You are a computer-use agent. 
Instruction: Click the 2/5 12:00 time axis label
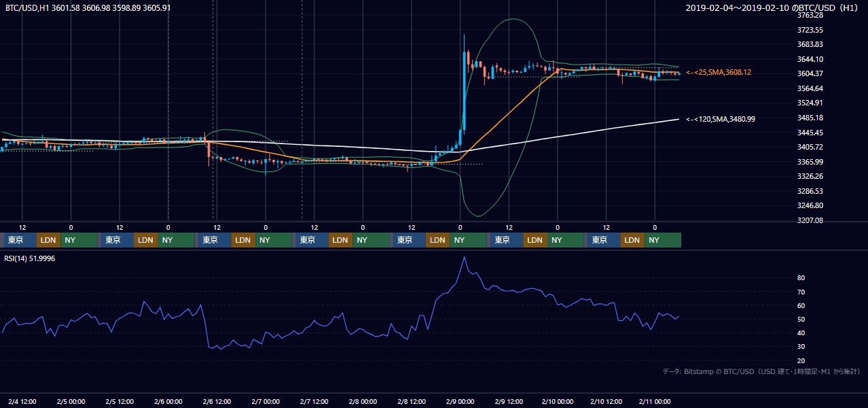pos(120,401)
